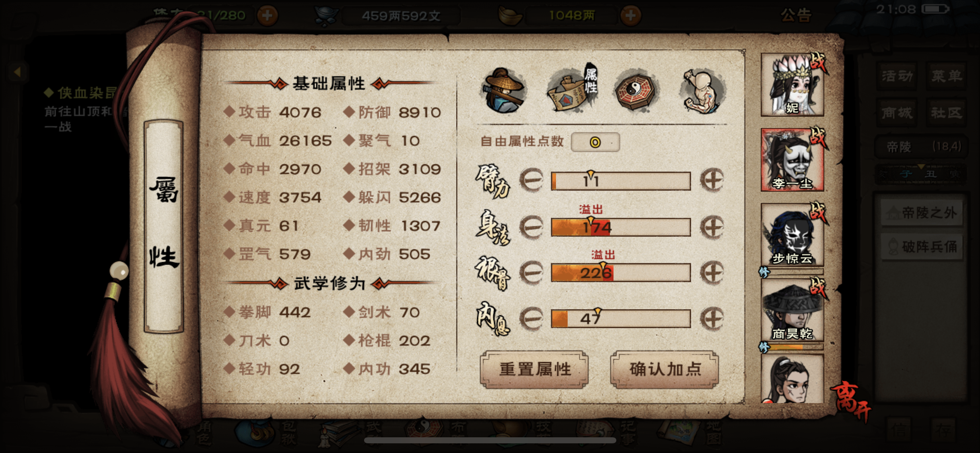Add gold ingots using plus icon
The width and height of the screenshot is (980, 453).
[x=630, y=16]
